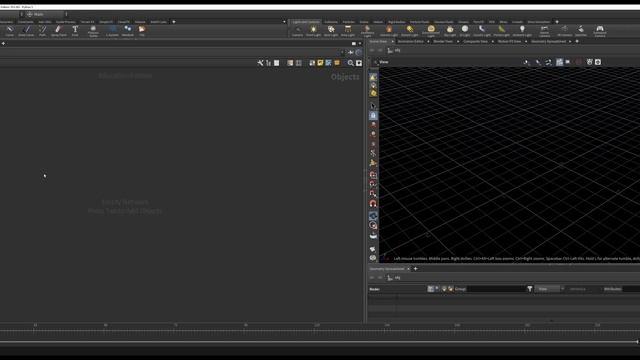640x360 pixels.
Task: Add a sticky note in network editor
Action: pos(320,63)
